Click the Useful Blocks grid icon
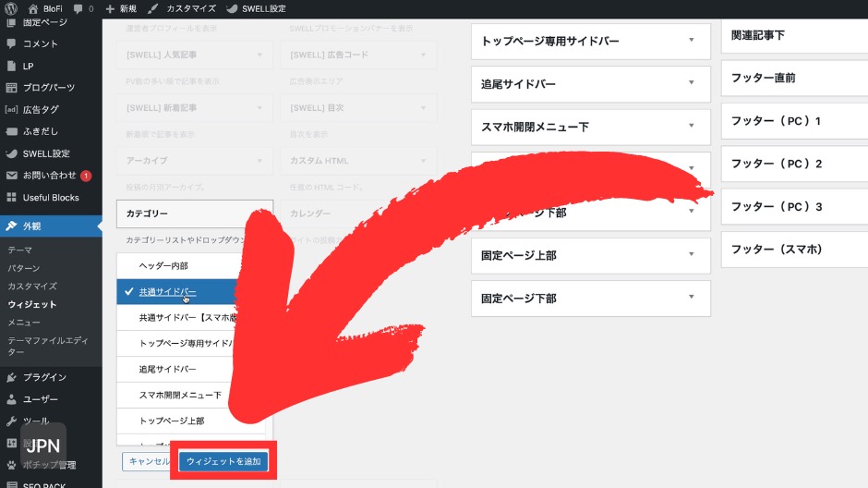The height and width of the screenshot is (488, 868). coord(11,197)
